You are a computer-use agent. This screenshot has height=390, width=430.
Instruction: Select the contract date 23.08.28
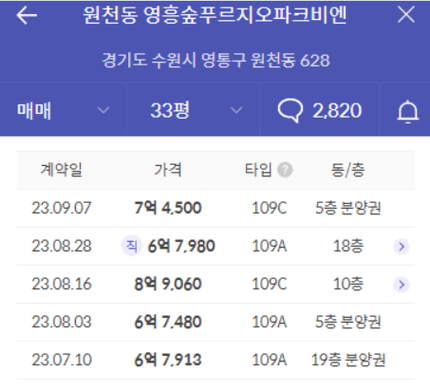click(61, 246)
